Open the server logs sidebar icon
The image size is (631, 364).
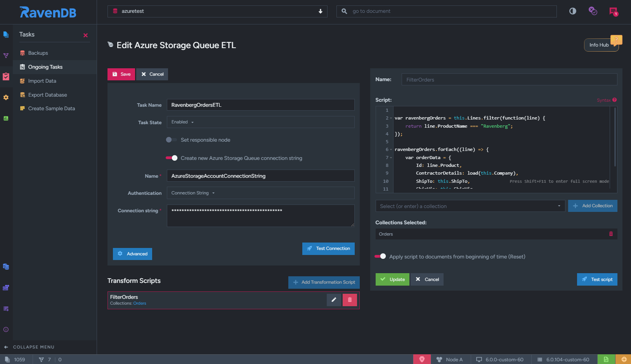(x=6, y=309)
